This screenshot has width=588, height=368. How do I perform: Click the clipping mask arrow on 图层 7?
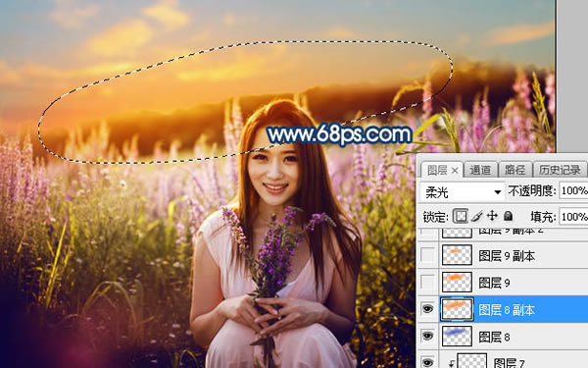(452, 363)
